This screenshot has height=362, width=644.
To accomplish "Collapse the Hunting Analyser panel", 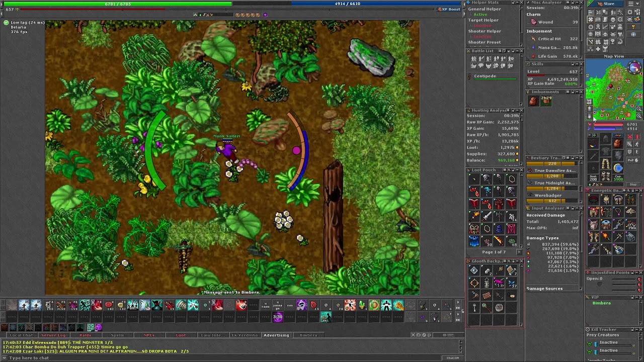I will (x=517, y=110).
